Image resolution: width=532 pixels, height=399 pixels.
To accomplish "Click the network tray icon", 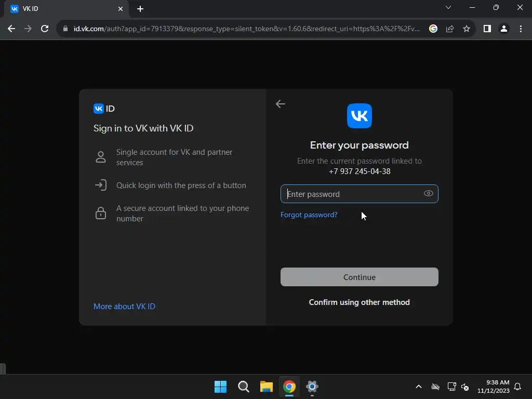I will tap(451, 387).
